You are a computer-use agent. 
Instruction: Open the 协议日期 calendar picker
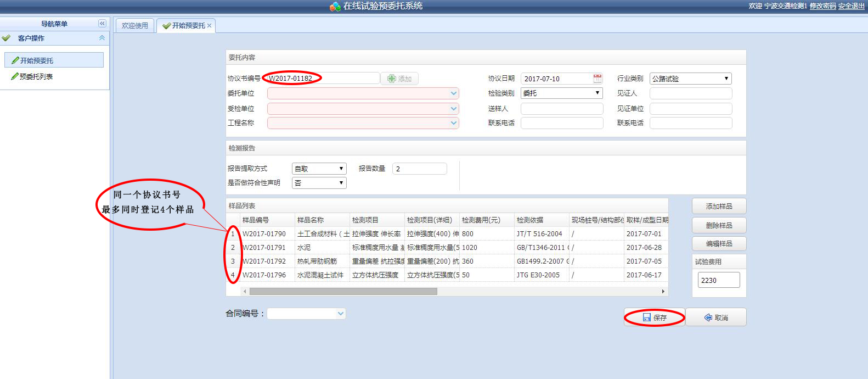598,79
